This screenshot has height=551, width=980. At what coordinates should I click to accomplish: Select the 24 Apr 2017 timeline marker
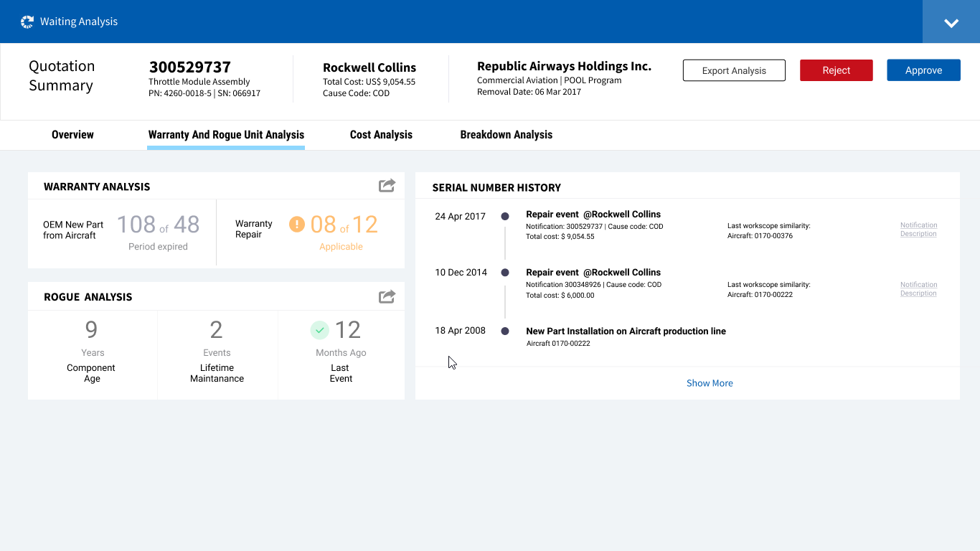coord(505,216)
